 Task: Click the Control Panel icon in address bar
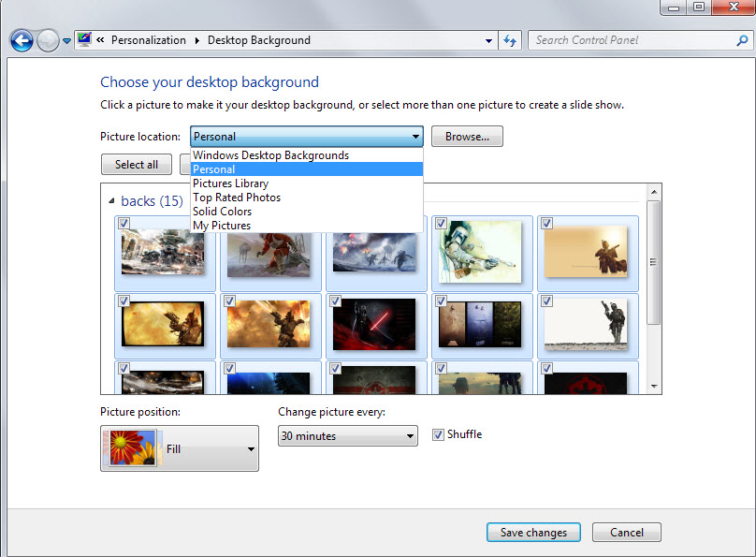pyautogui.click(x=84, y=39)
